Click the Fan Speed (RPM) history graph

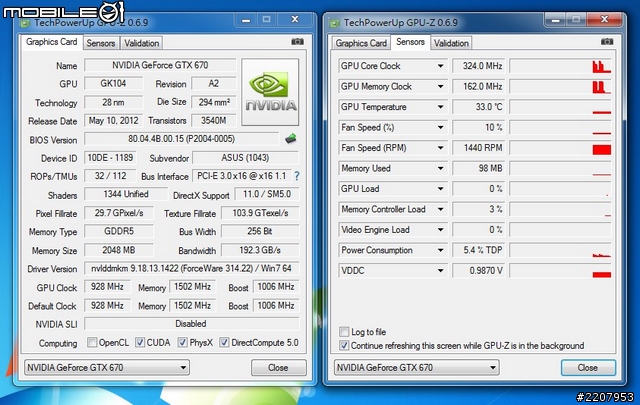pos(560,148)
